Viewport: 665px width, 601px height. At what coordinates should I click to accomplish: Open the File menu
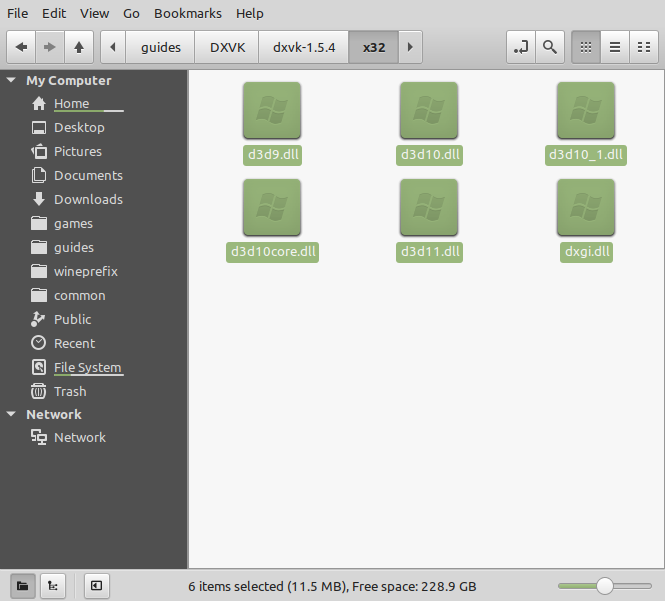(x=17, y=14)
